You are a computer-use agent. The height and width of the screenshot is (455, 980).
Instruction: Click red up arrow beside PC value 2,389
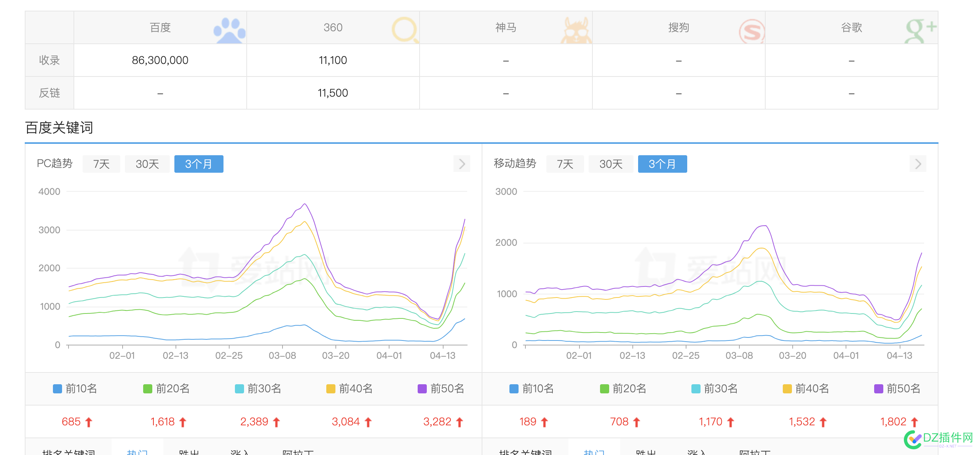coord(277,422)
